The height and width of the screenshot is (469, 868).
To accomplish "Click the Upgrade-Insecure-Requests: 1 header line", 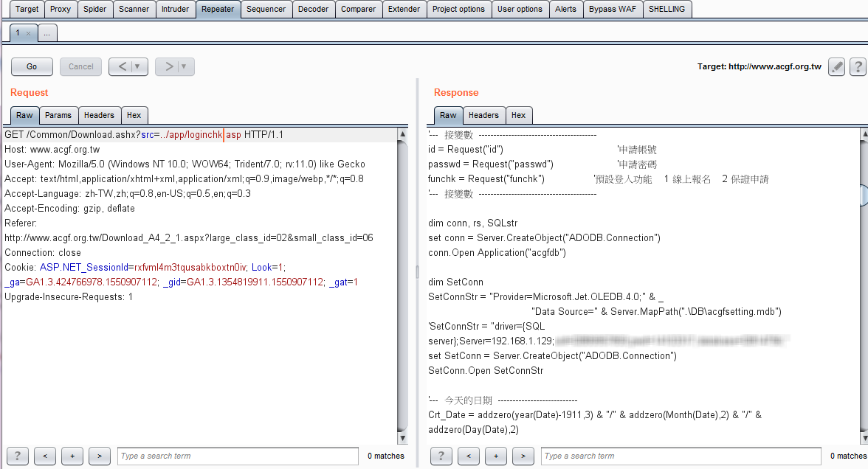I will 69,297.
